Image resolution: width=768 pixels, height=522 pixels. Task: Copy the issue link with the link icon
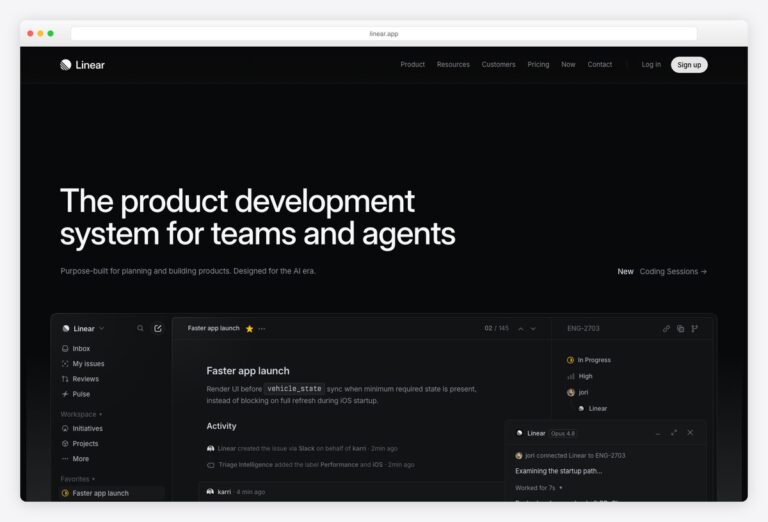tap(666, 329)
